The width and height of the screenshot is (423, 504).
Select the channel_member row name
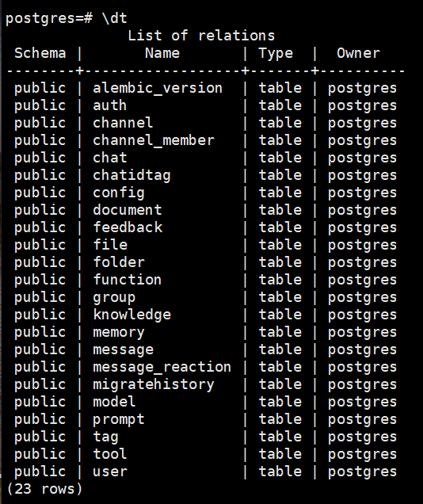[153, 140]
